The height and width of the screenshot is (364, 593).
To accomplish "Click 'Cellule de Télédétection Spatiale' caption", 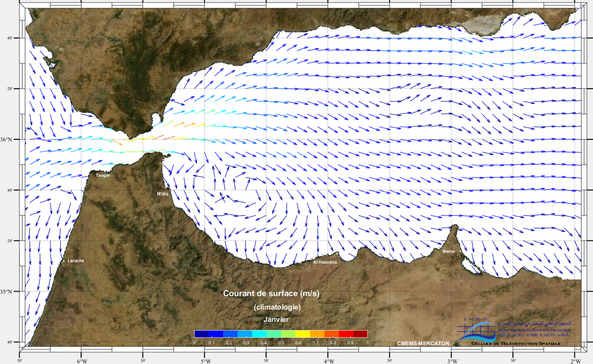I will tap(516, 343).
